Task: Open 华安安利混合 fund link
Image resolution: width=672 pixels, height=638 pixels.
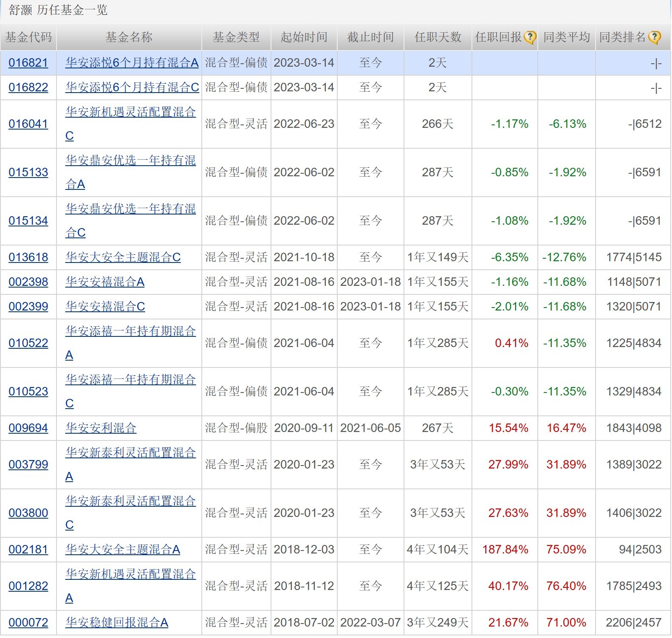Action: pos(101,428)
